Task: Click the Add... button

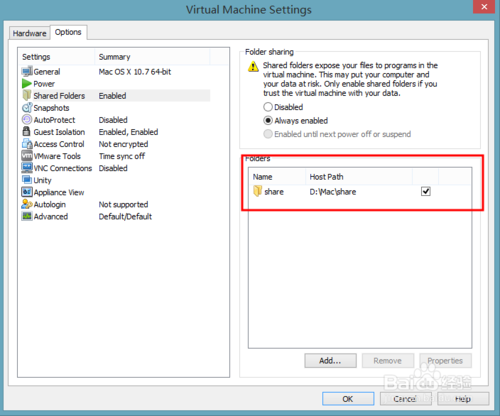Action: (330, 361)
